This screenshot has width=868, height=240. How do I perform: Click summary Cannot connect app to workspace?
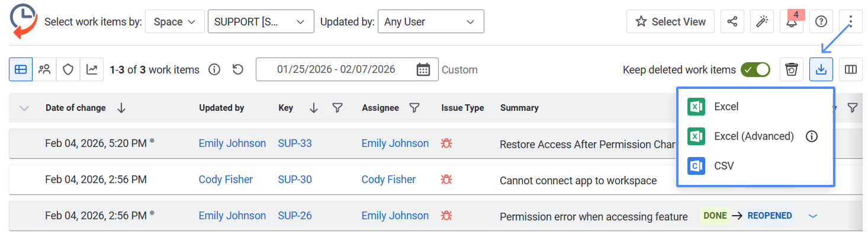[x=578, y=181]
